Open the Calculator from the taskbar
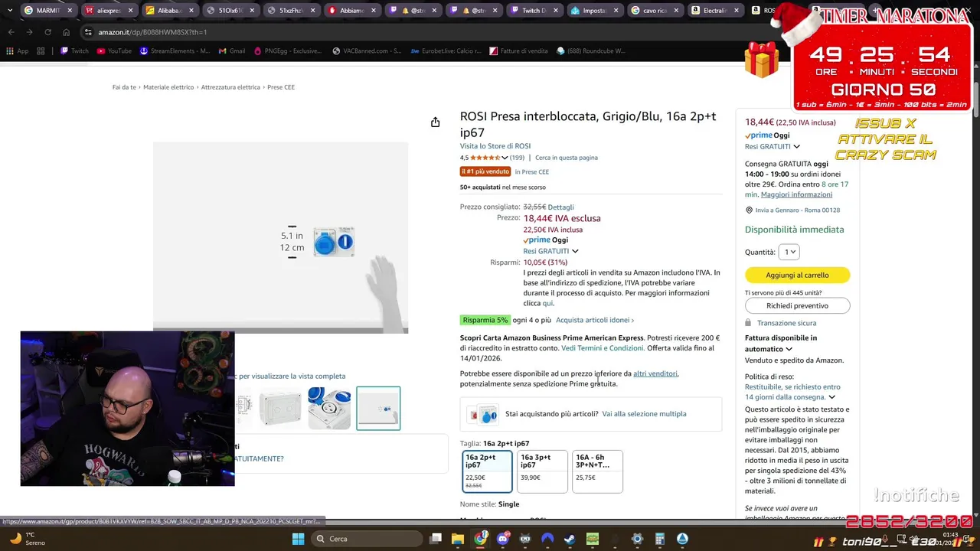 coord(659,539)
